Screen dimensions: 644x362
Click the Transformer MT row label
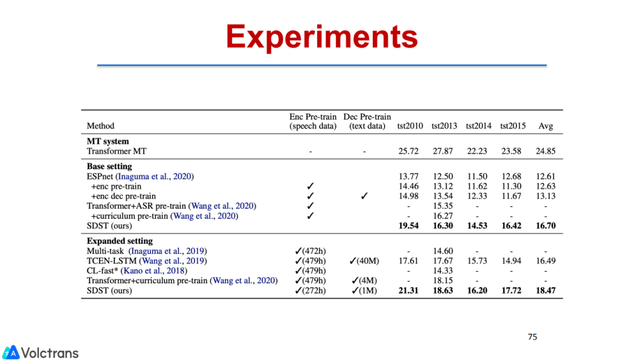pyautogui.click(x=116, y=151)
